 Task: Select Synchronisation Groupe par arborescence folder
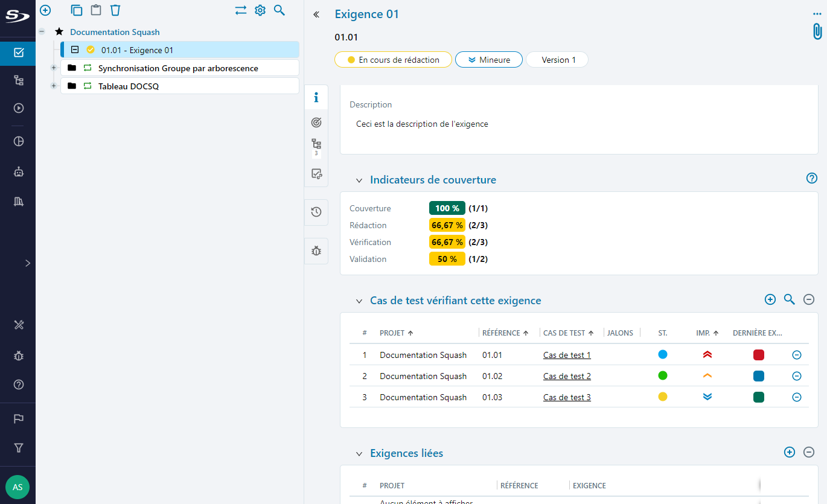click(x=180, y=68)
